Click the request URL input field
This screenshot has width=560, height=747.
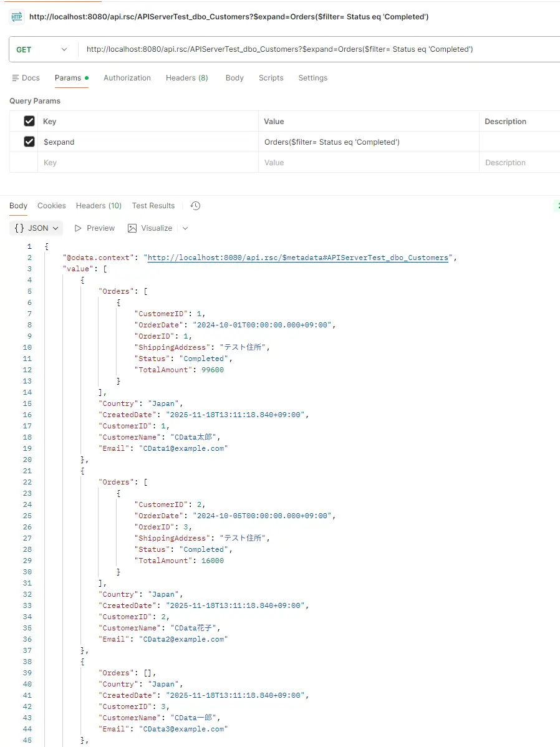point(312,49)
